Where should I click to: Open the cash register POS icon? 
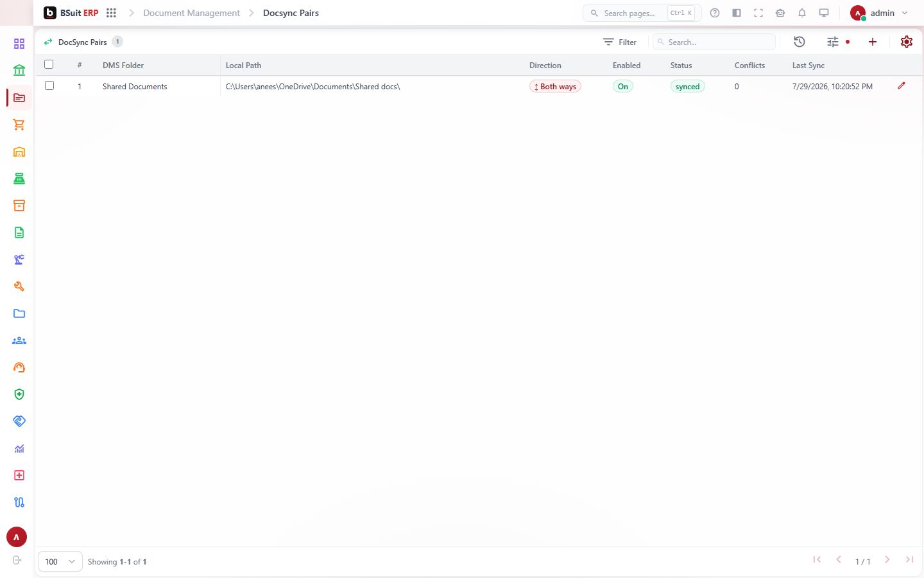(19, 179)
